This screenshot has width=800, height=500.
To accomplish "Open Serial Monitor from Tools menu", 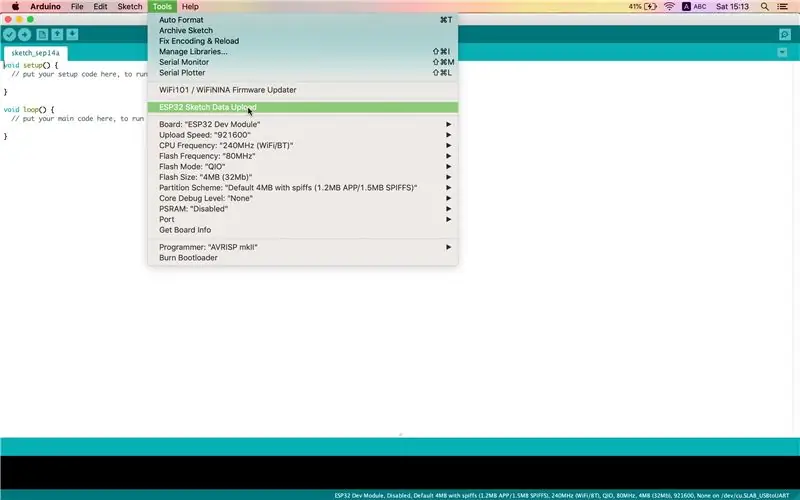I will click(x=303, y=62).
